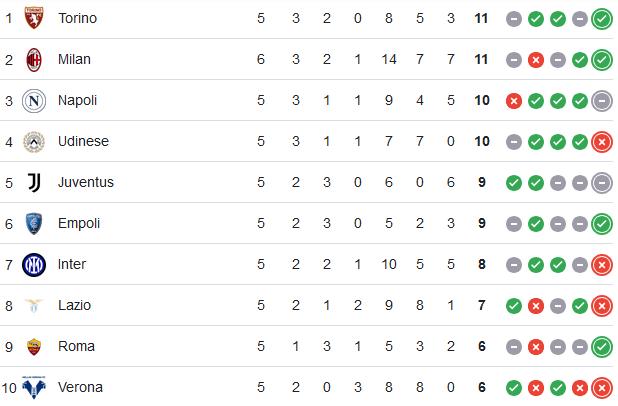Click Torino's 11 points value

(x=481, y=18)
